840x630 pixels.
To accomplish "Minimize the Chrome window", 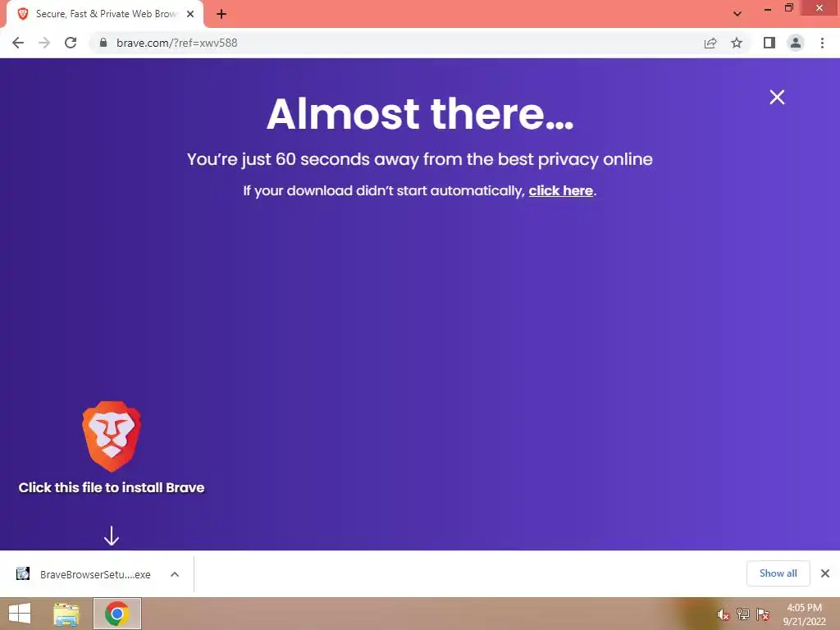I will click(768, 9).
